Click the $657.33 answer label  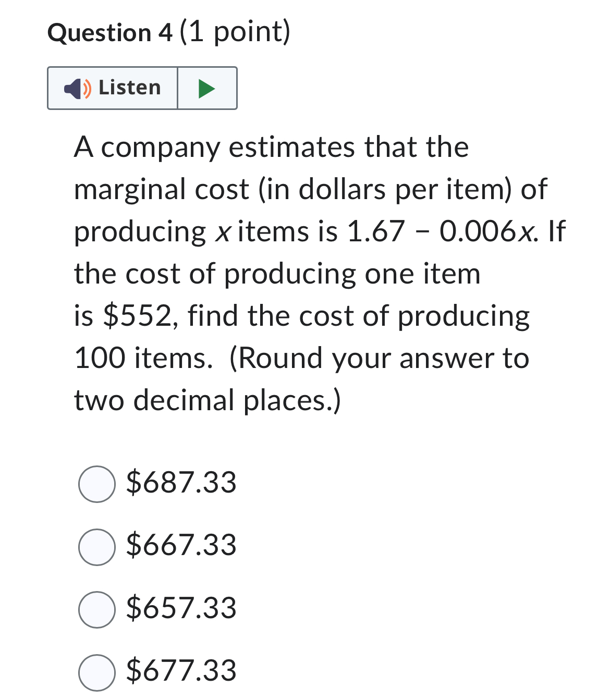click(x=181, y=608)
